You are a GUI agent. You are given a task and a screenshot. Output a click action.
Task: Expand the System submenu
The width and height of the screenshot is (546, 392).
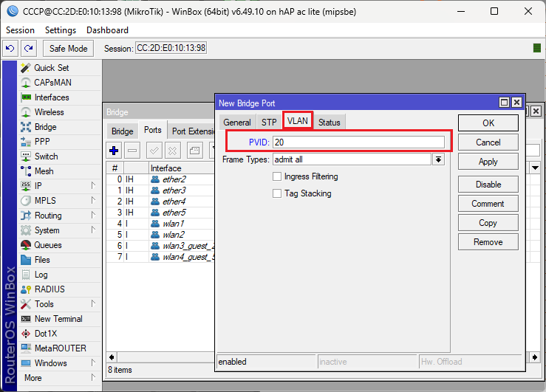point(93,230)
